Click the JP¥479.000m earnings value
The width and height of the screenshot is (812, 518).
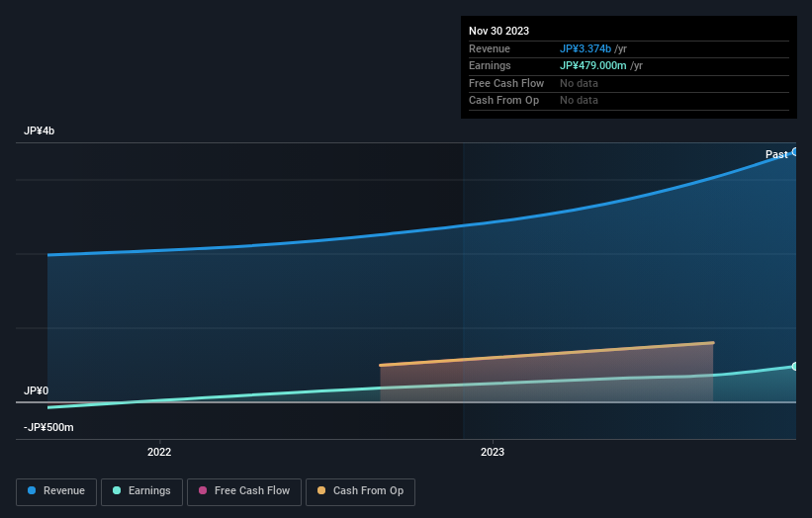tap(593, 65)
